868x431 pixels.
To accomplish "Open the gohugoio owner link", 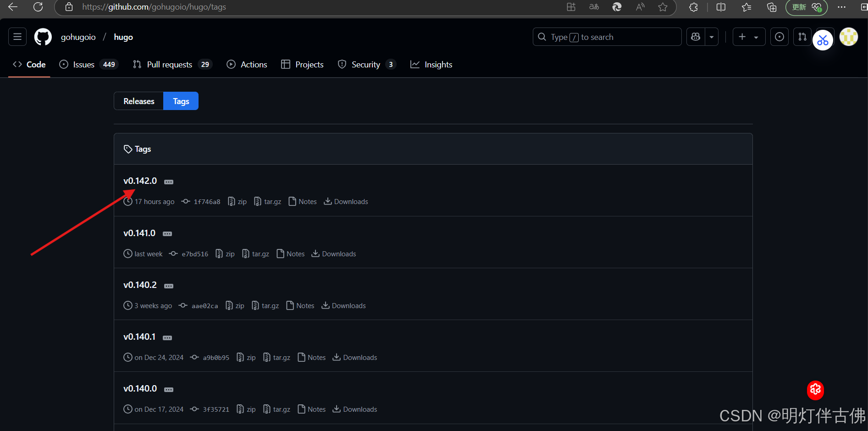I will (78, 37).
